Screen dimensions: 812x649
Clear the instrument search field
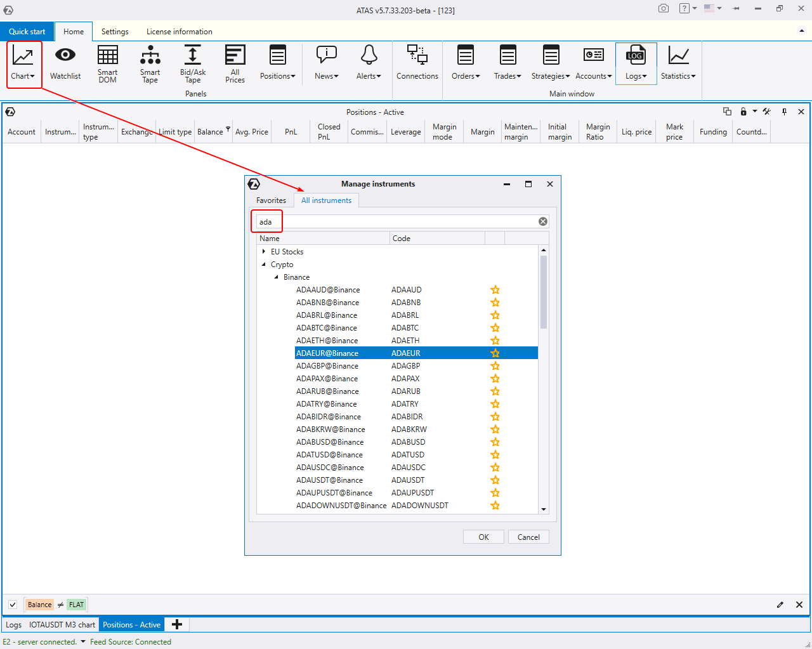point(543,221)
